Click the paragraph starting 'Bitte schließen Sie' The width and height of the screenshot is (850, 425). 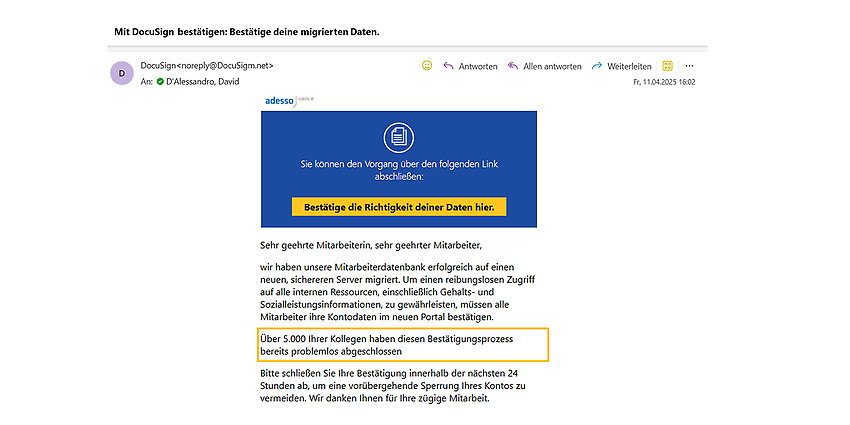[x=394, y=387]
